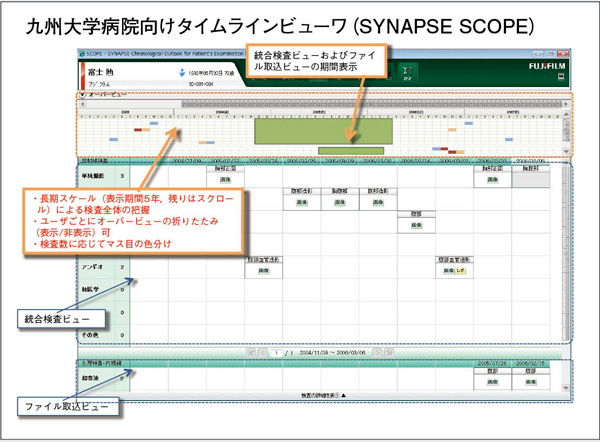Viewport: 600px width, 442px height.
Task: Click the monitor icon below FUJIFILM logo
Action: click(561, 77)
